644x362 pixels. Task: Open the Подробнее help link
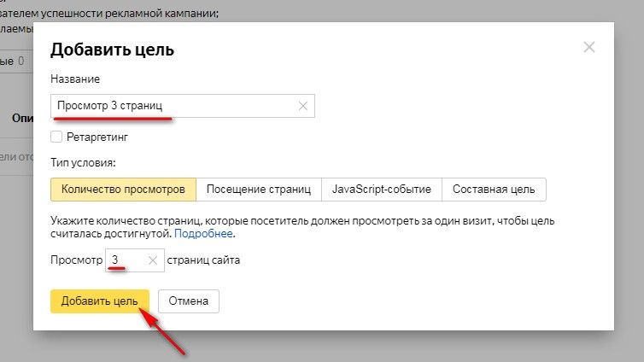[x=203, y=233]
